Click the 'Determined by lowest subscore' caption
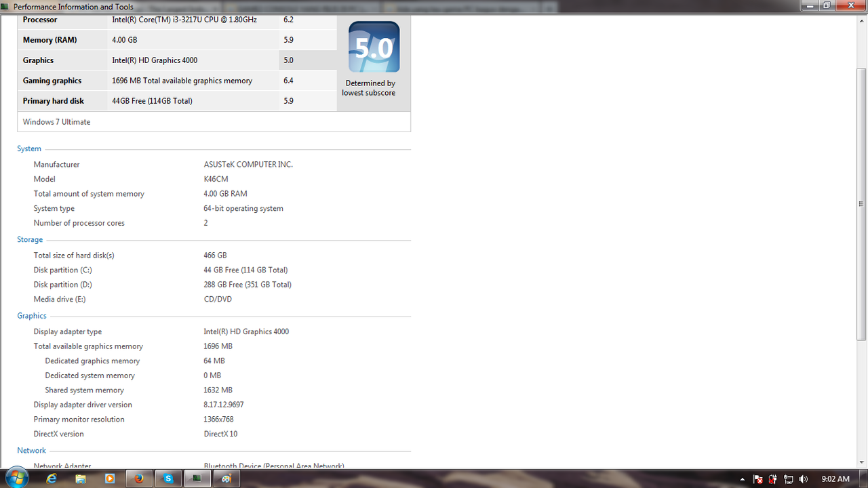Image resolution: width=868 pixels, height=488 pixels. 370,88
